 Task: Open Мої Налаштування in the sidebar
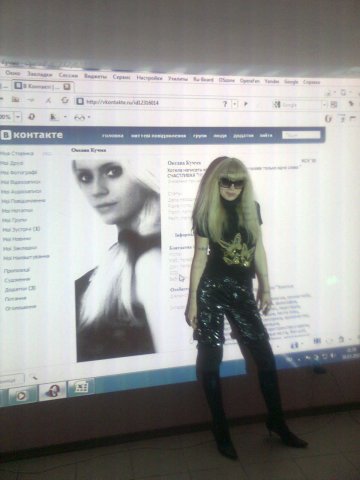click(27, 257)
